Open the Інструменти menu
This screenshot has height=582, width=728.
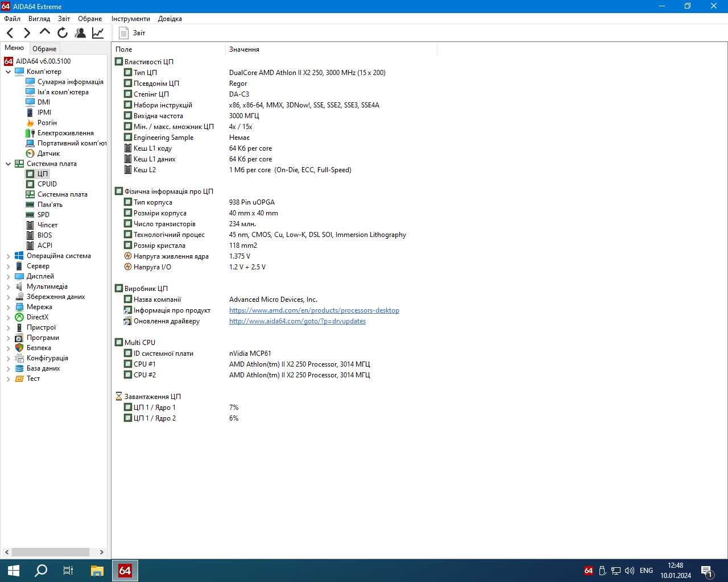(131, 19)
